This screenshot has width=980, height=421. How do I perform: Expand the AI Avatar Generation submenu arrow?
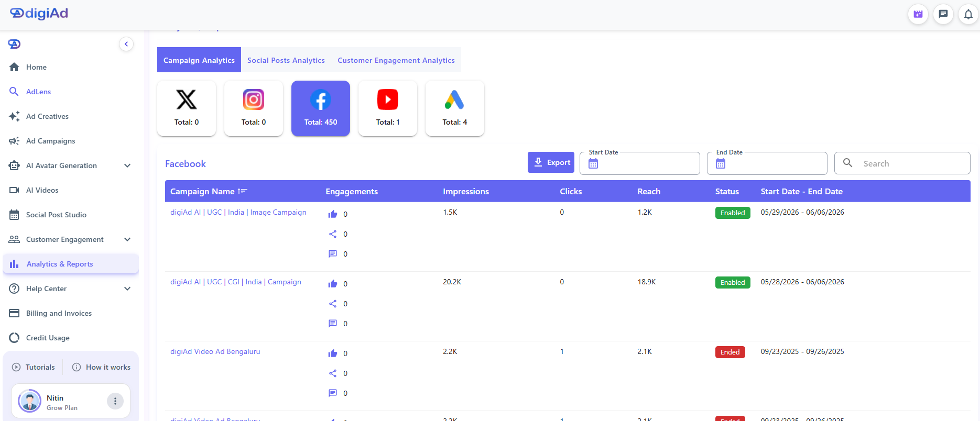click(x=127, y=165)
